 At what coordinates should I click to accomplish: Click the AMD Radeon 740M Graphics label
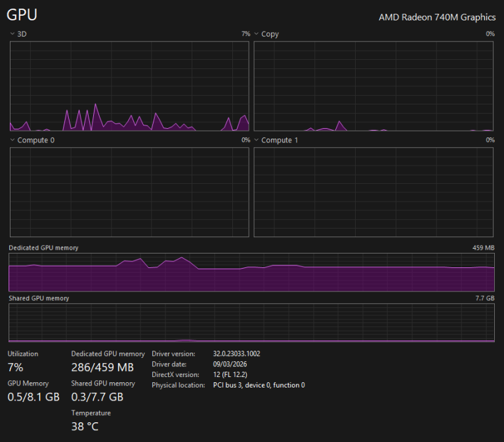(x=436, y=17)
